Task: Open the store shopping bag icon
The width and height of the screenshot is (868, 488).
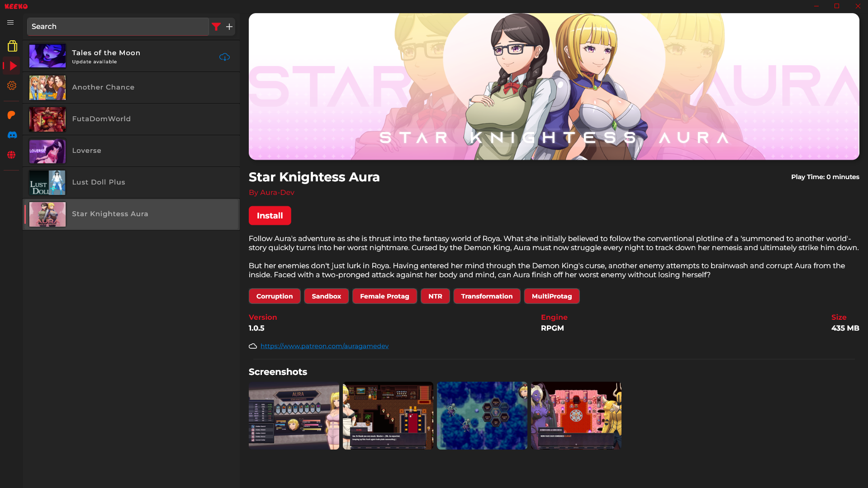Action: pos(12,46)
